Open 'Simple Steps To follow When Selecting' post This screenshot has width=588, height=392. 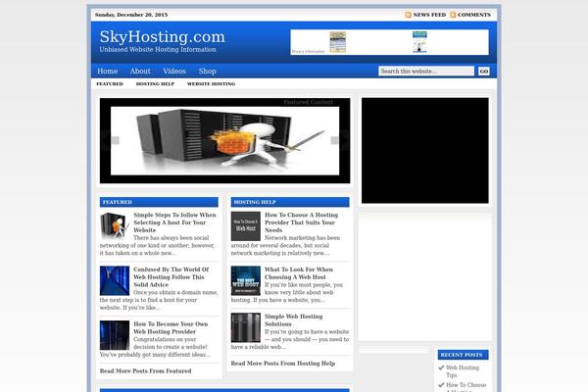coord(174,222)
